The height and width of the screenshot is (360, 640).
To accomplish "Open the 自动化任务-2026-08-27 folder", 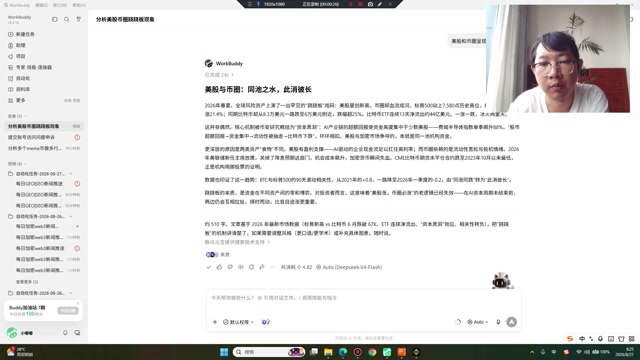I will 40,174.
